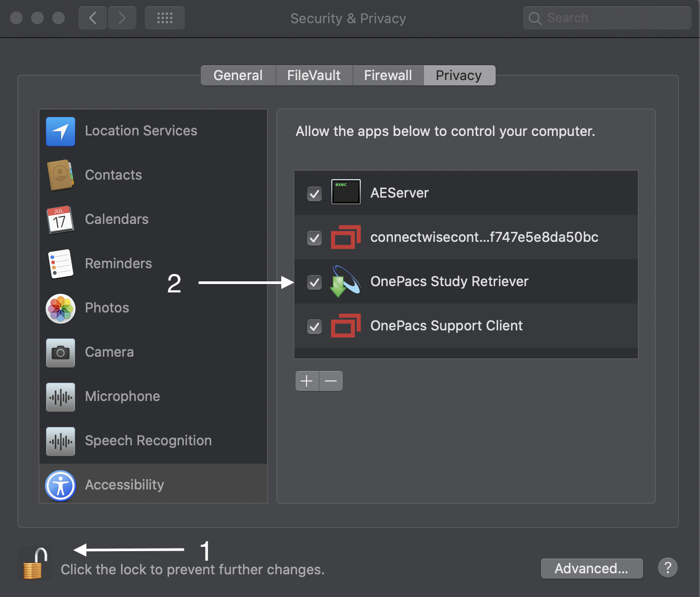Click the OnePacs Study Retriever app icon

click(345, 281)
